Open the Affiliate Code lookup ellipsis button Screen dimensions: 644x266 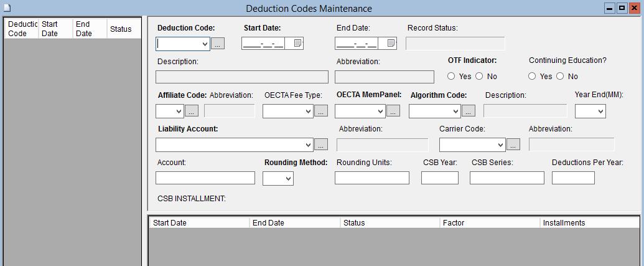(192, 111)
